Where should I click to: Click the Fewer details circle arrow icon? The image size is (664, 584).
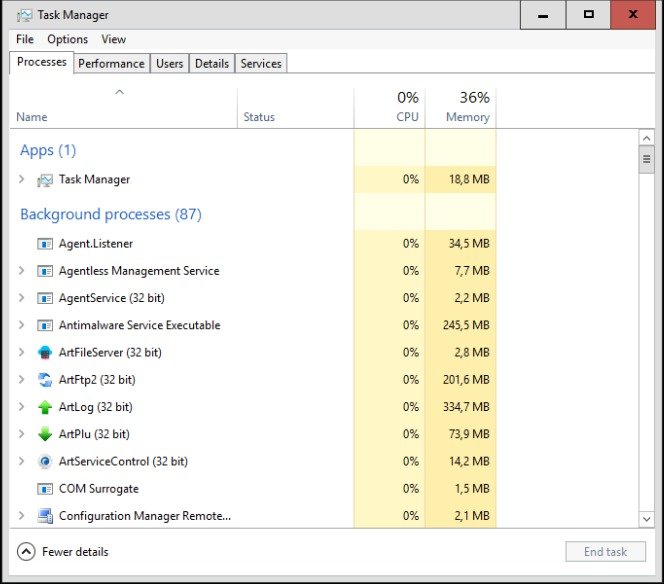[26, 552]
